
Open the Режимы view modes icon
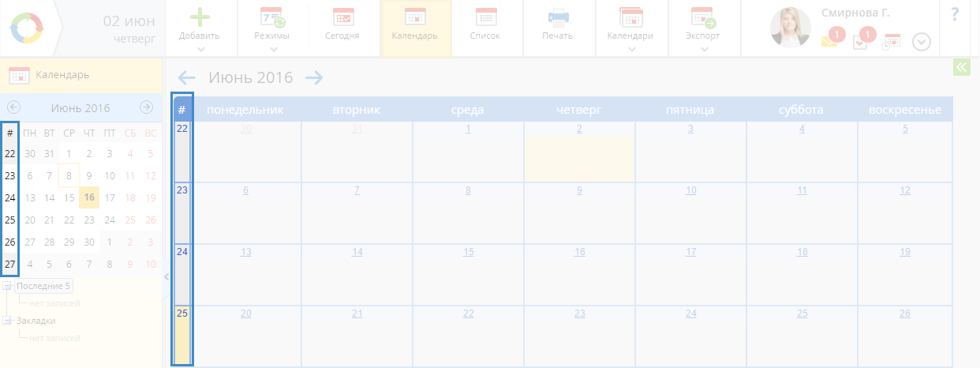coord(271,16)
